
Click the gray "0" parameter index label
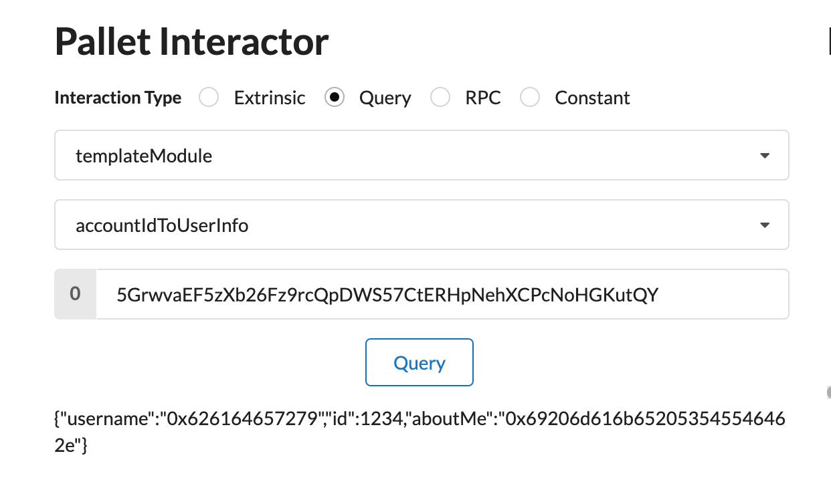pyautogui.click(x=76, y=294)
